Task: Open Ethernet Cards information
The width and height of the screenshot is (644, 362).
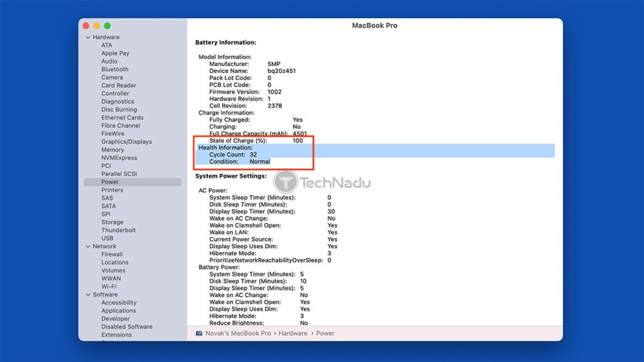Action: (123, 118)
